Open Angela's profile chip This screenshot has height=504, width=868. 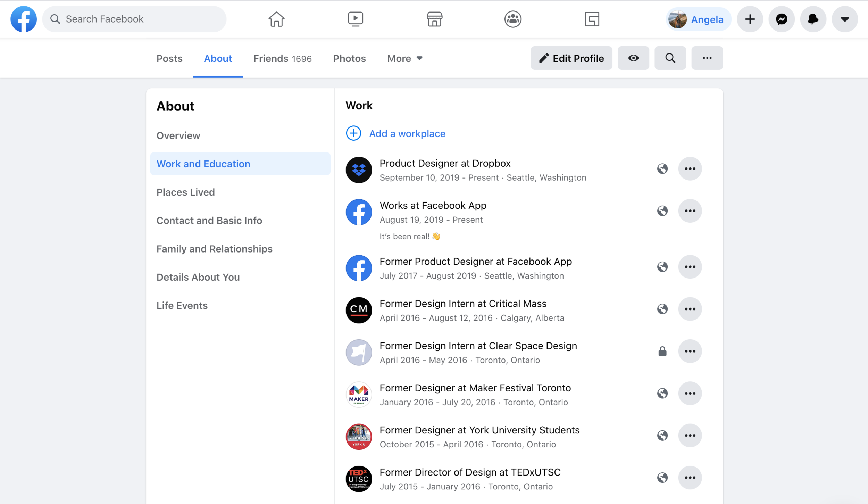pyautogui.click(x=698, y=19)
